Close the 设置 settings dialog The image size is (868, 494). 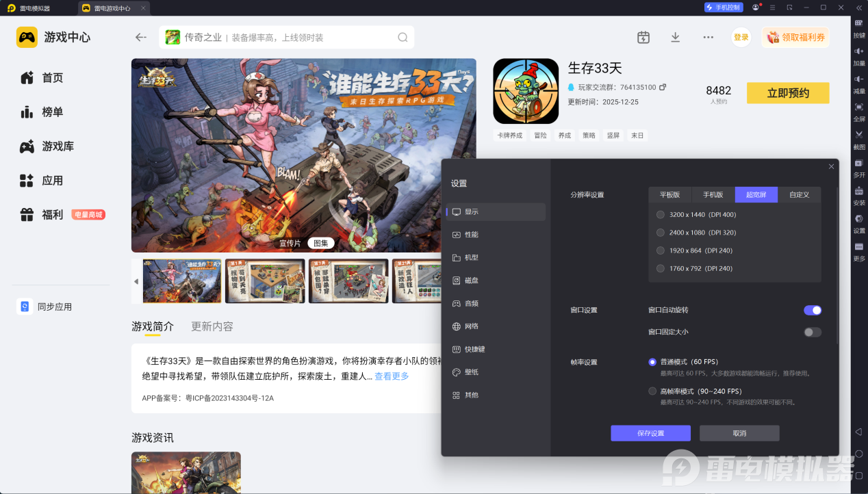[831, 166]
